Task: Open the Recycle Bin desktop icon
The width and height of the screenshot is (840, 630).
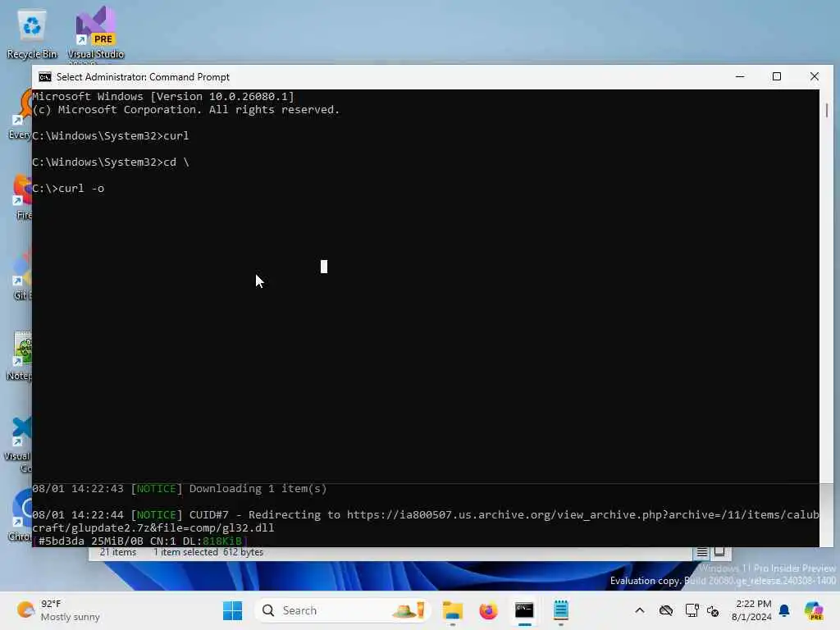Action: (32, 33)
